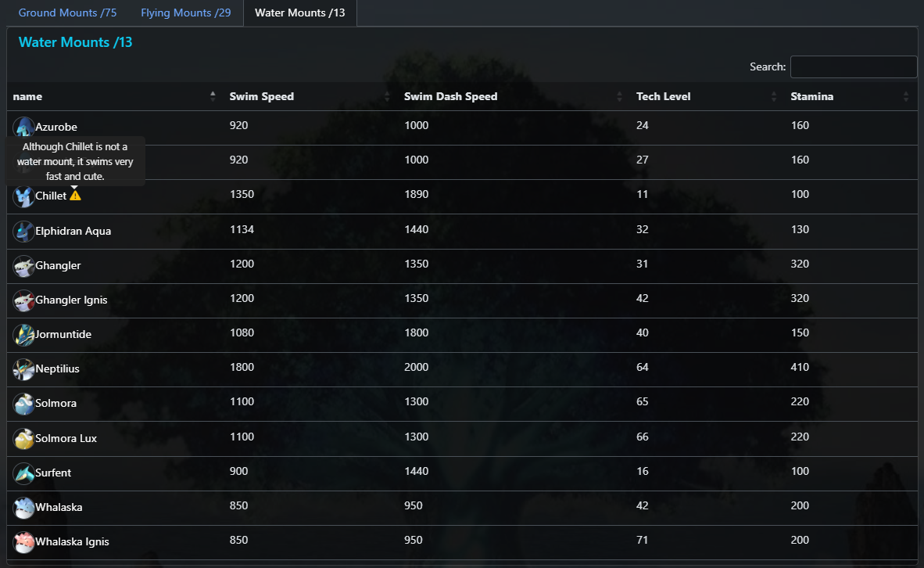This screenshot has width=924, height=568.
Task: Click the Elphidran Aqua pal icon
Action: point(23,232)
